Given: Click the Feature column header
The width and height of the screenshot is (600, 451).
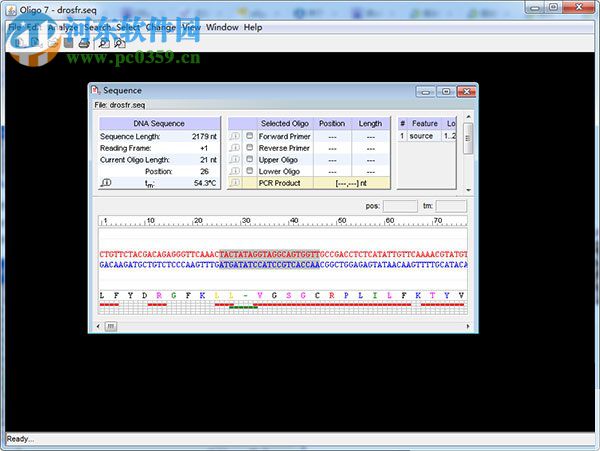Looking at the screenshot, I should [424, 124].
